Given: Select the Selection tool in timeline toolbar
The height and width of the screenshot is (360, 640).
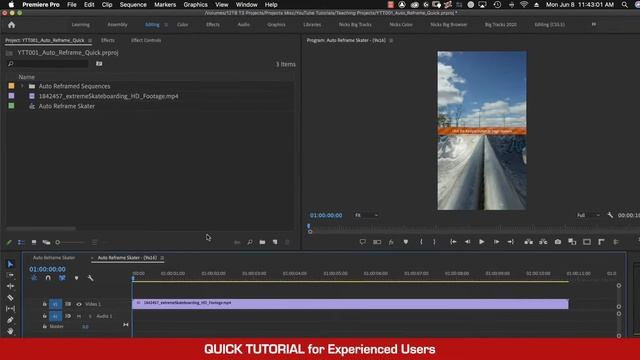Looking at the screenshot, I should point(10,264).
